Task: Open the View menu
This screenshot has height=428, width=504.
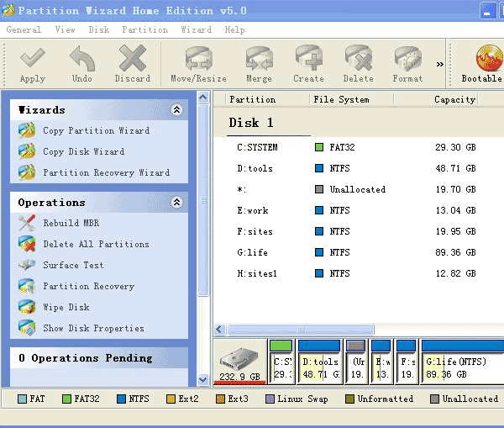Action: click(x=65, y=29)
